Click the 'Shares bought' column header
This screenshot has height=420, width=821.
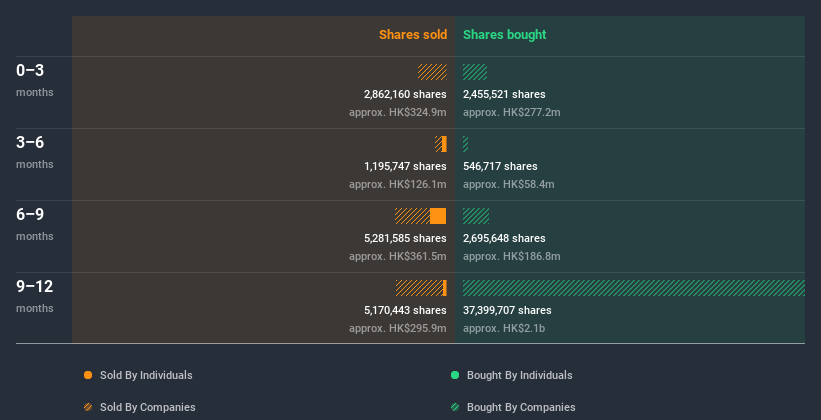click(505, 35)
